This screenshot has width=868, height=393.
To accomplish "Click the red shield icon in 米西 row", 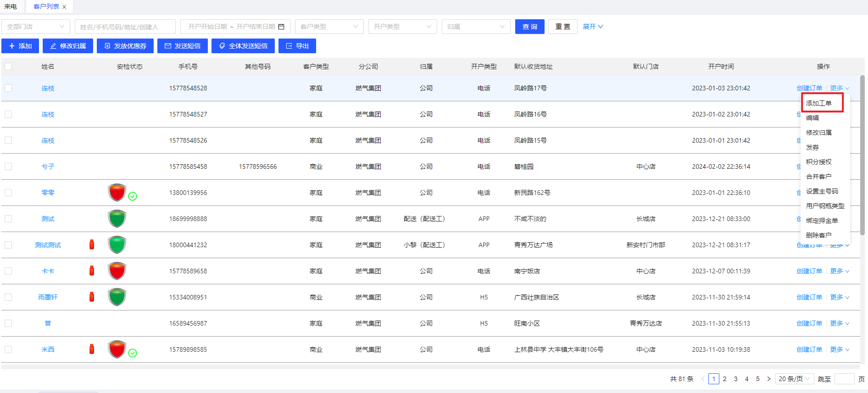I will [x=117, y=349].
